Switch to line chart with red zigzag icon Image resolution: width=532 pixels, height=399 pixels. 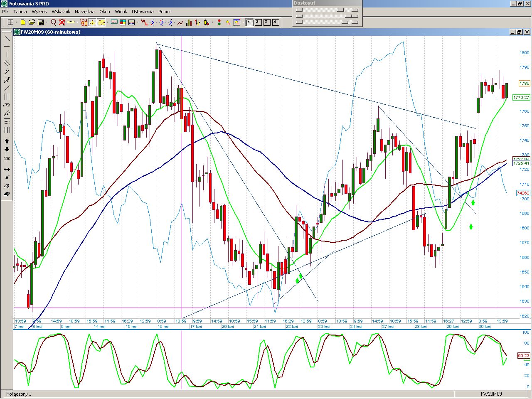[180, 22]
